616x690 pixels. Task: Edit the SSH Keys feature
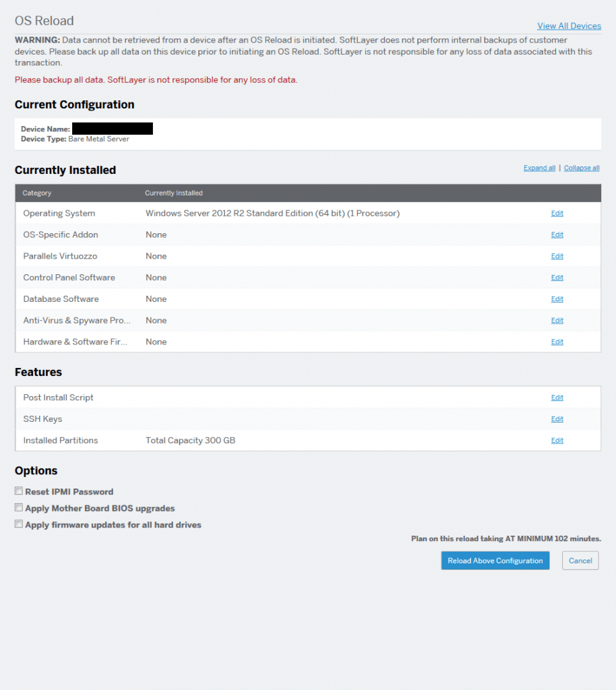point(557,419)
